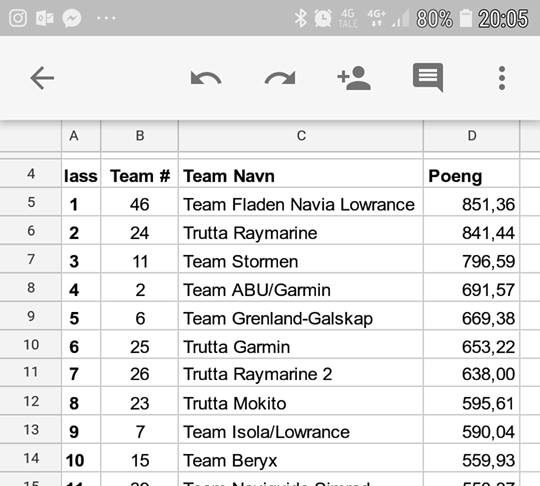Tap the Outlook notification icon

point(45,18)
